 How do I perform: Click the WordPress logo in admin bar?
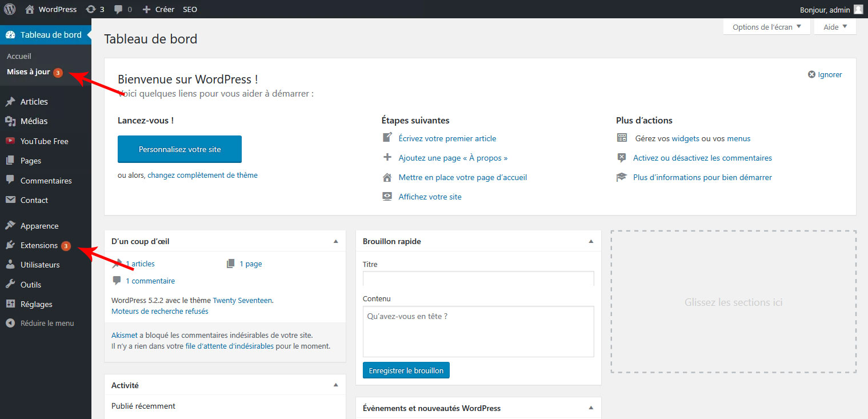(x=10, y=9)
